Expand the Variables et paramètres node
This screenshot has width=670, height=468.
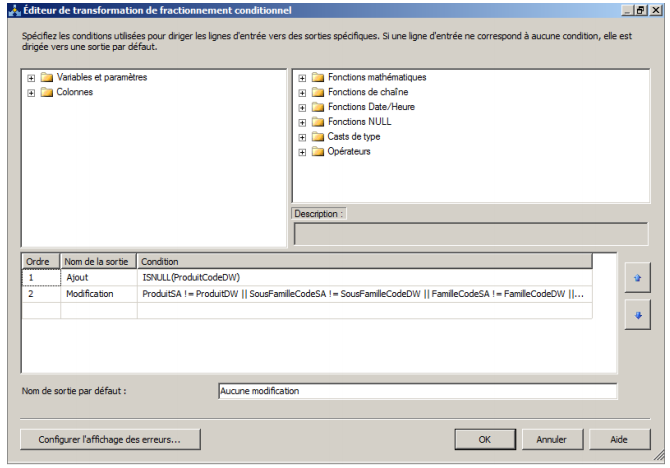pos(31,78)
